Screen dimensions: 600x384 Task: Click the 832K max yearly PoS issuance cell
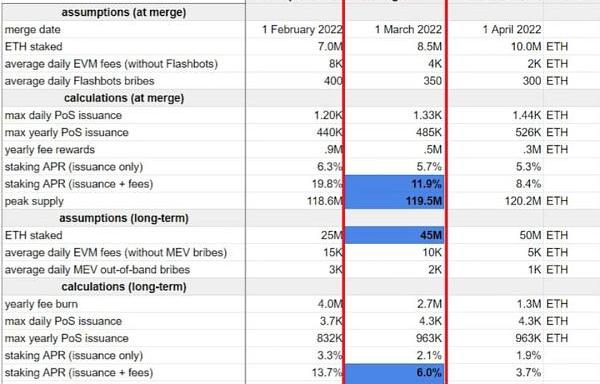(295, 338)
